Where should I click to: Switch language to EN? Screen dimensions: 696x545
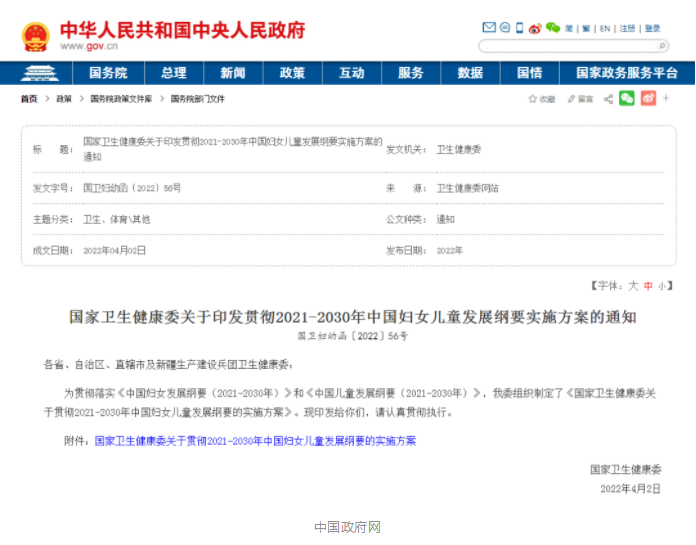click(605, 28)
